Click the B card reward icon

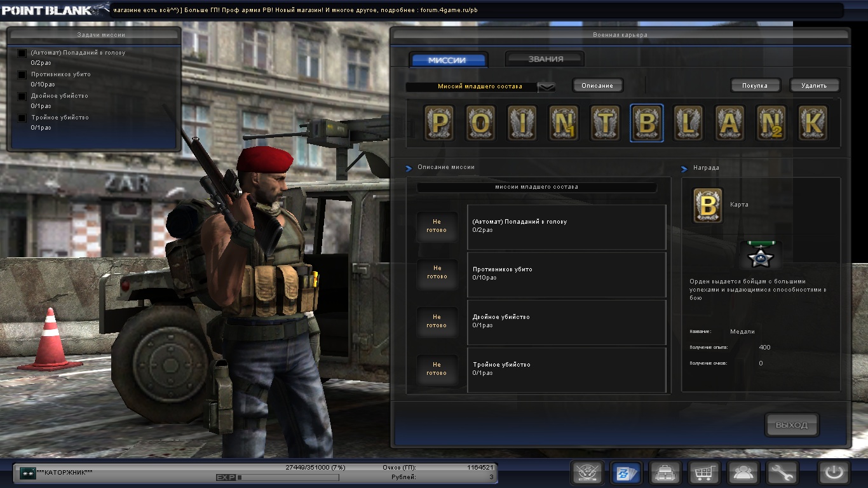[x=707, y=205]
